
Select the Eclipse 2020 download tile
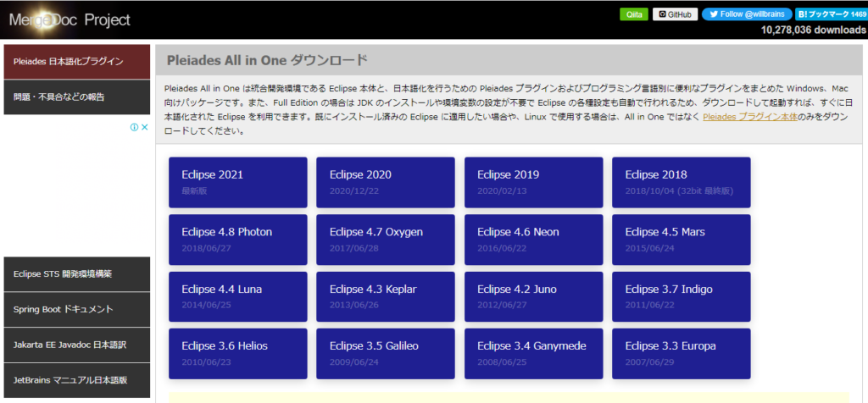point(386,182)
